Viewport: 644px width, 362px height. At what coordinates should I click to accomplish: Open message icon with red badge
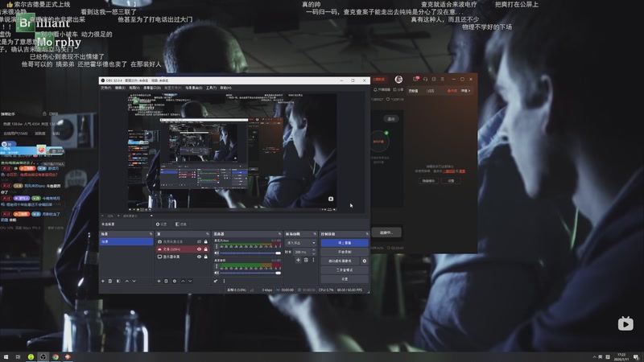415,79
